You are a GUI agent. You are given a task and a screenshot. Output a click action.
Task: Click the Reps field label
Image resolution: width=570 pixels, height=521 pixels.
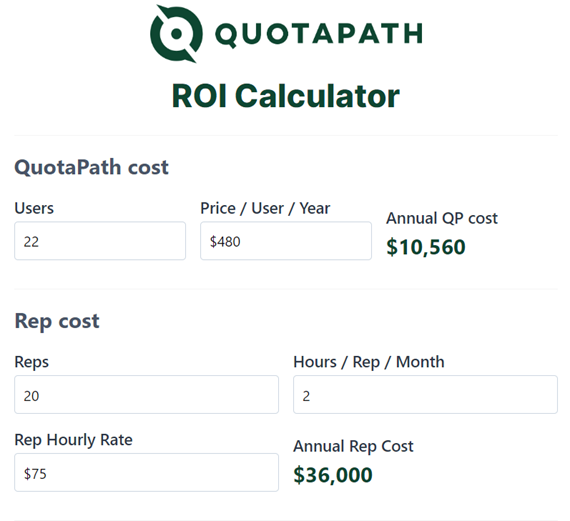[32, 362]
